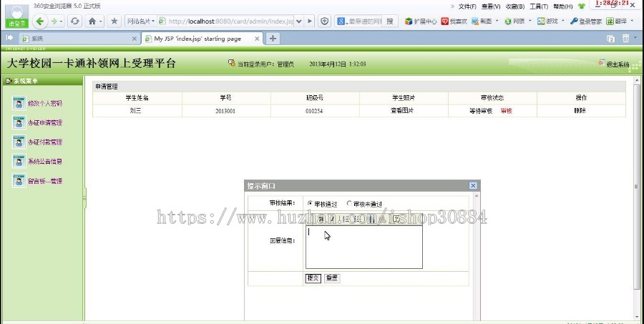Click the green shirt skin icon

click(581, 6)
